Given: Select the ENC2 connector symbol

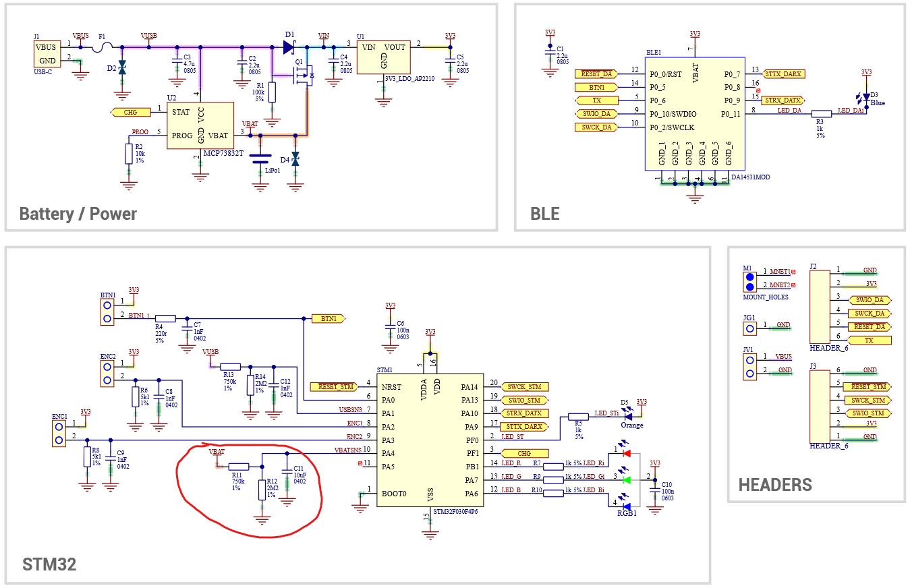Looking at the screenshot, I should pos(107,374).
